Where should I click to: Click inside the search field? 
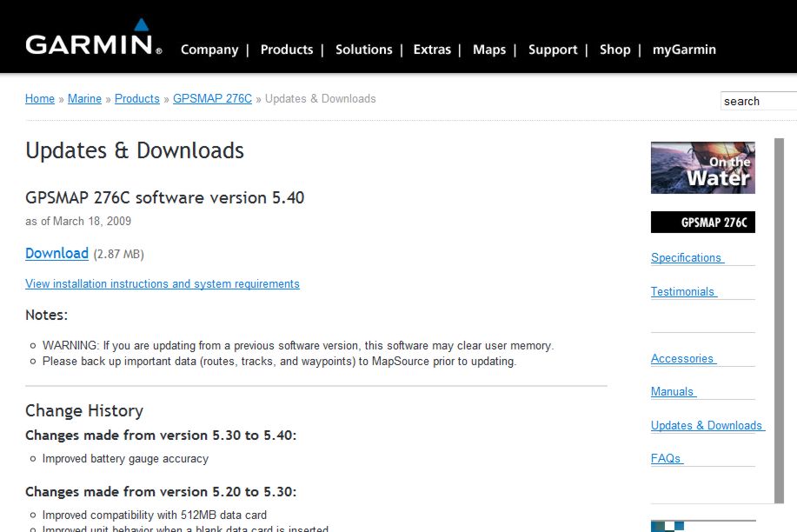coord(759,101)
